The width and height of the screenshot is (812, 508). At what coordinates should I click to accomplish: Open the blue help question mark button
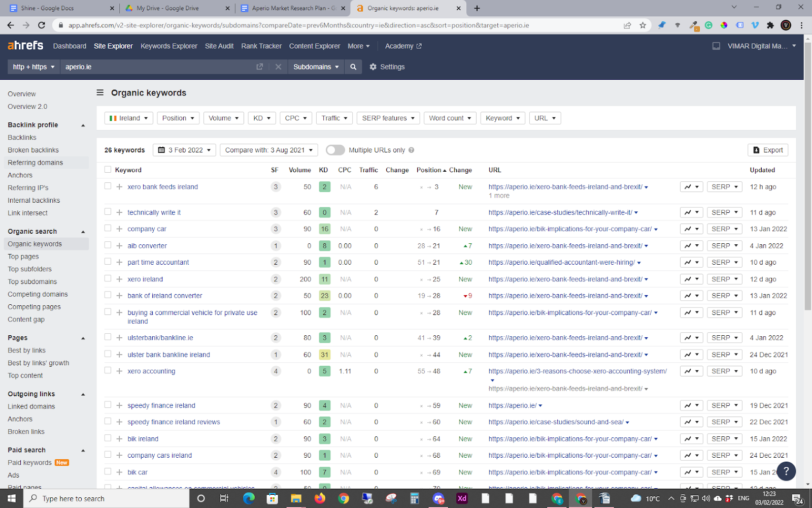(x=786, y=471)
